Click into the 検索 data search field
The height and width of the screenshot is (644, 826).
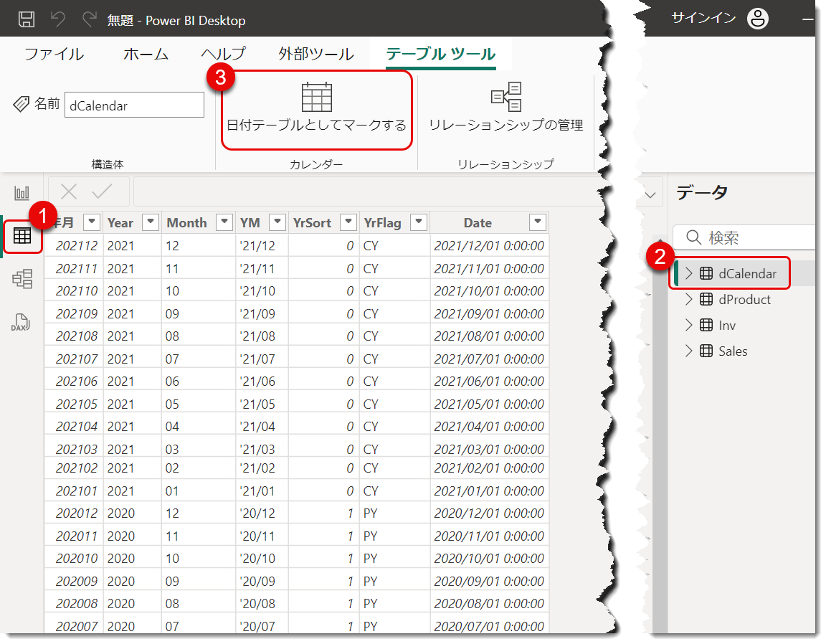click(744, 237)
